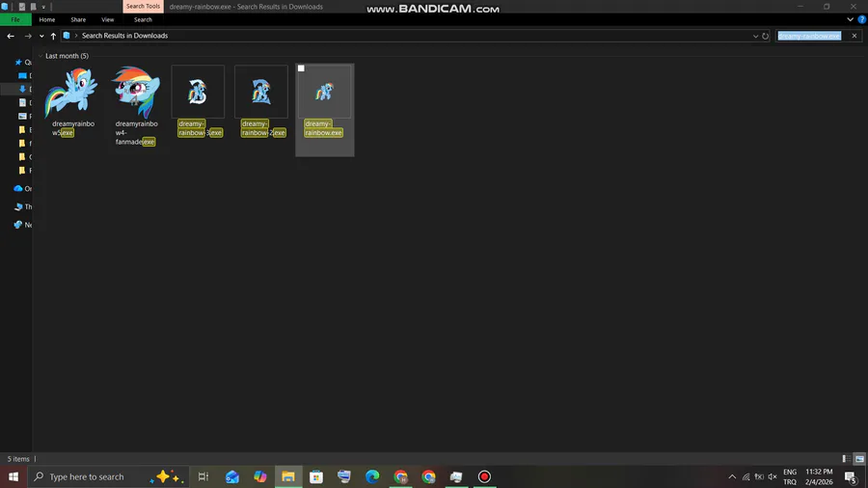Select the dreamyrainbow4-fanmade.exe file
The height and width of the screenshot is (488, 868).
click(x=136, y=106)
